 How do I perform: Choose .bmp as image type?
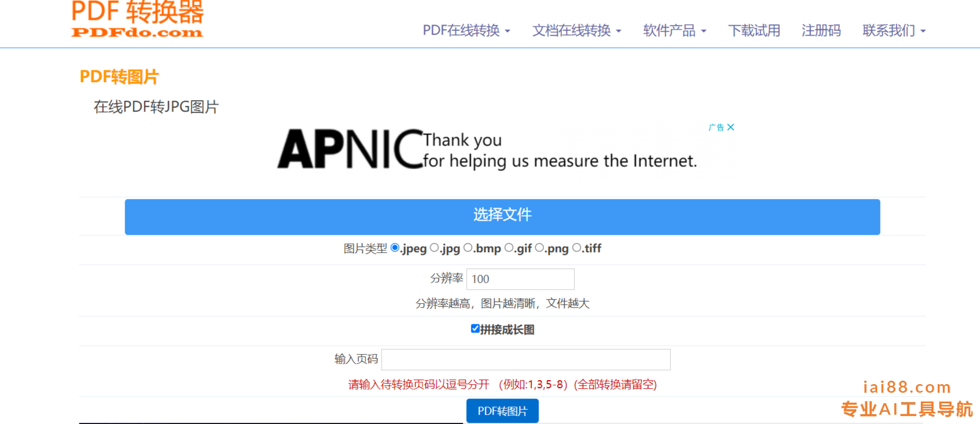point(468,248)
